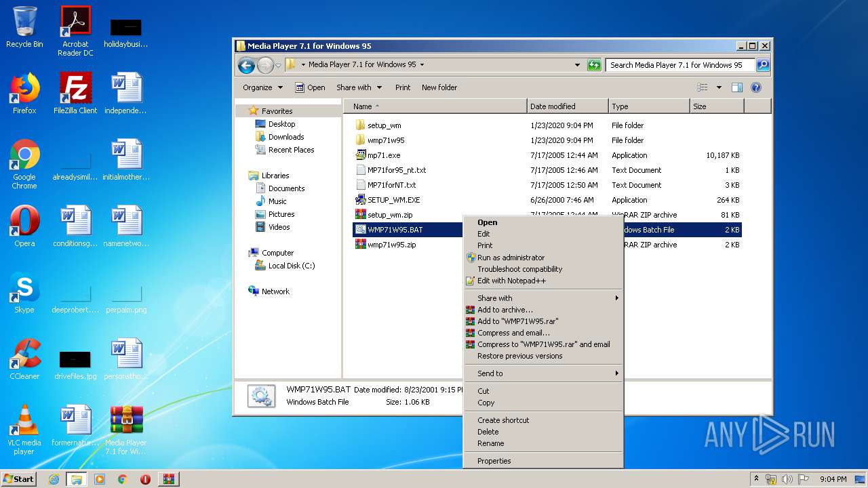Open the Share with toolbar dropdown
This screenshot has width=868, height=488.
pyautogui.click(x=359, y=87)
